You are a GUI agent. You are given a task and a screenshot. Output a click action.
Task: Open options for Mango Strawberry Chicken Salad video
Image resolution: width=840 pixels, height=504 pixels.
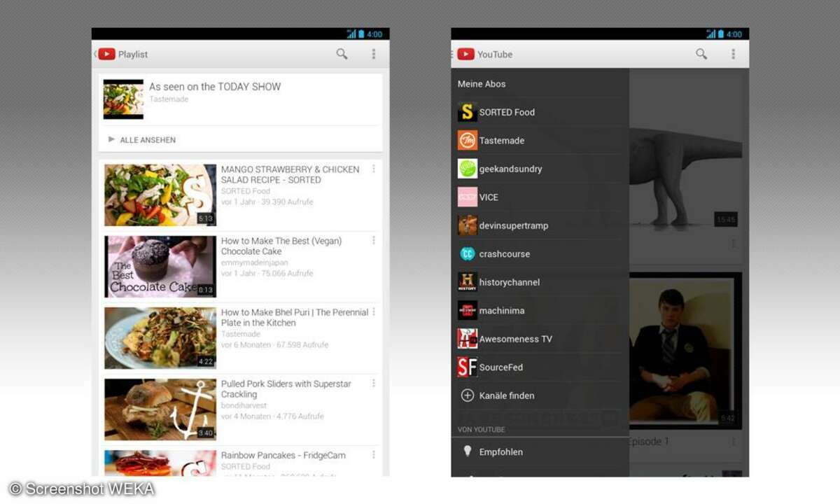click(x=374, y=169)
